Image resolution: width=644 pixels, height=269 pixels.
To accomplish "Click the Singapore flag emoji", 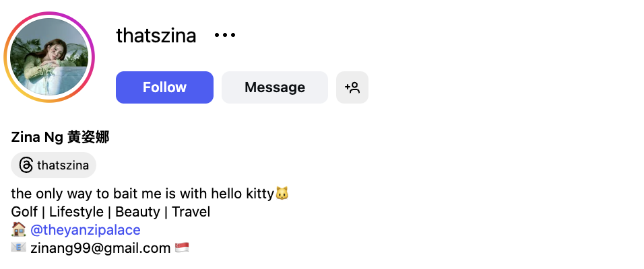I will click(x=182, y=248).
